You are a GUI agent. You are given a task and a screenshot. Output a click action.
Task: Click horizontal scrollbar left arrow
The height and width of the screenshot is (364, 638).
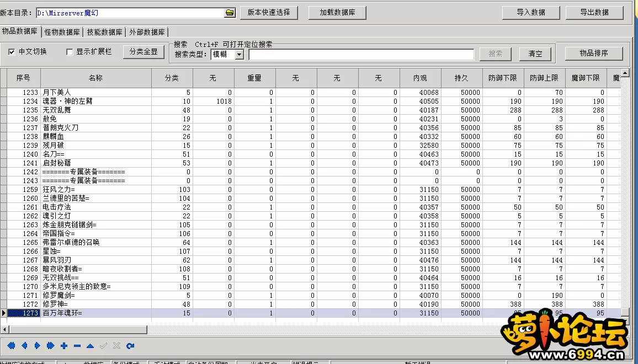[4, 329]
